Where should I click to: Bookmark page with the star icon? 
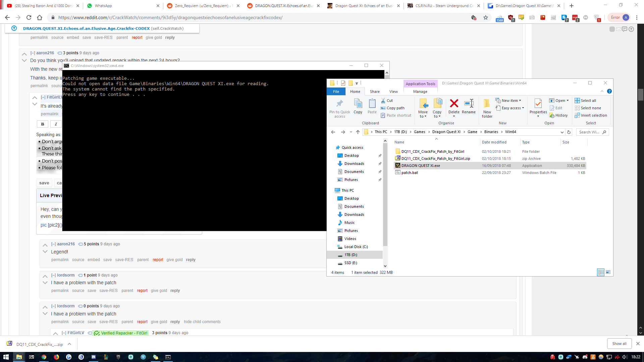pyautogui.click(x=485, y=18)
